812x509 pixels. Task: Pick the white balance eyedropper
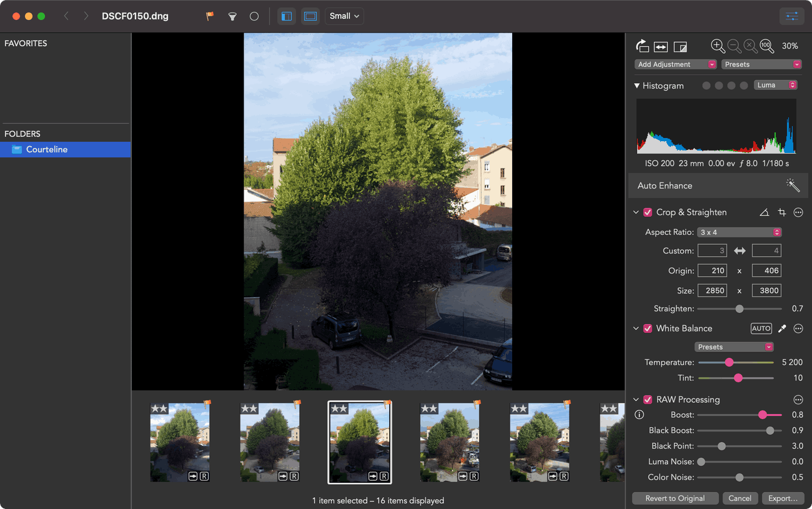pyautogui.click(x=782, y=329)
